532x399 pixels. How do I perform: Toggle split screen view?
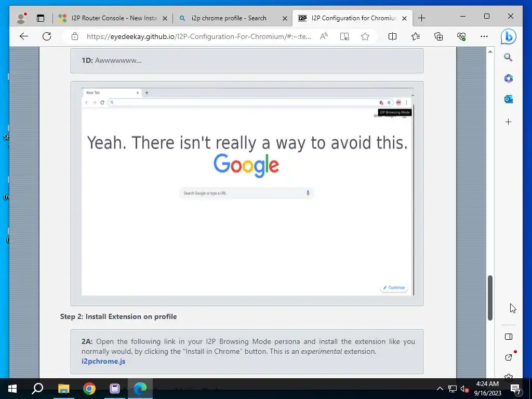393,36
